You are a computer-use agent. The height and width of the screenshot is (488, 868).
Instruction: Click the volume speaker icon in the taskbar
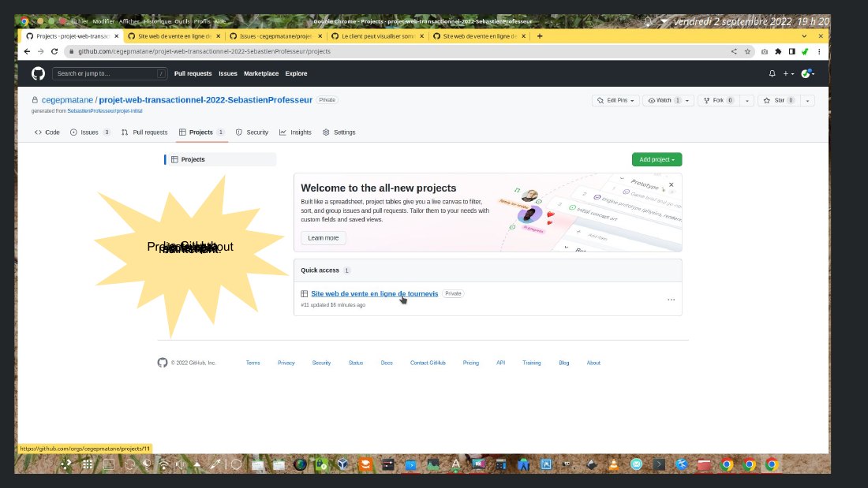point(181,465)
